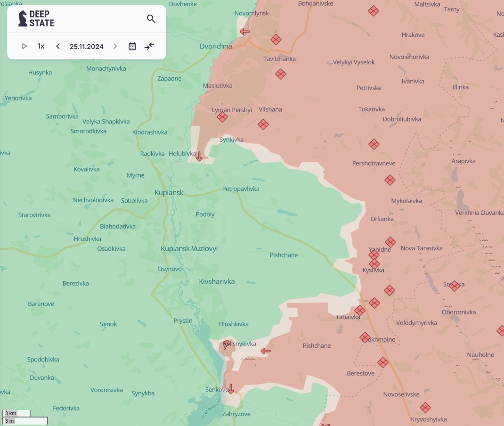Advance to the next date
This screenshot has height=426, width=504.
pyautogui.click(x=115, y=46)
